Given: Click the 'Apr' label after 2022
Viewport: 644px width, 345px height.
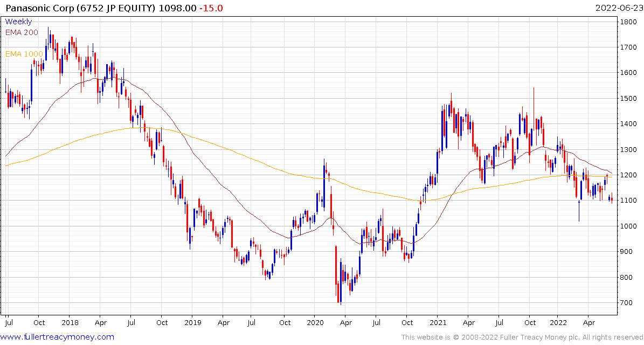Looking at the screenshot, I should pyautogui.click(x=589, y=323).
